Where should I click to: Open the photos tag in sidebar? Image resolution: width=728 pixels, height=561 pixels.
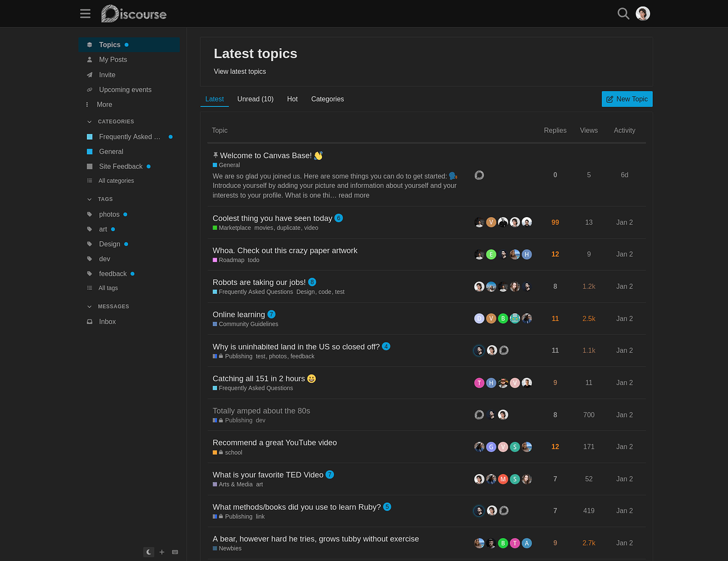pyautogui.click(x=109, y=214)
